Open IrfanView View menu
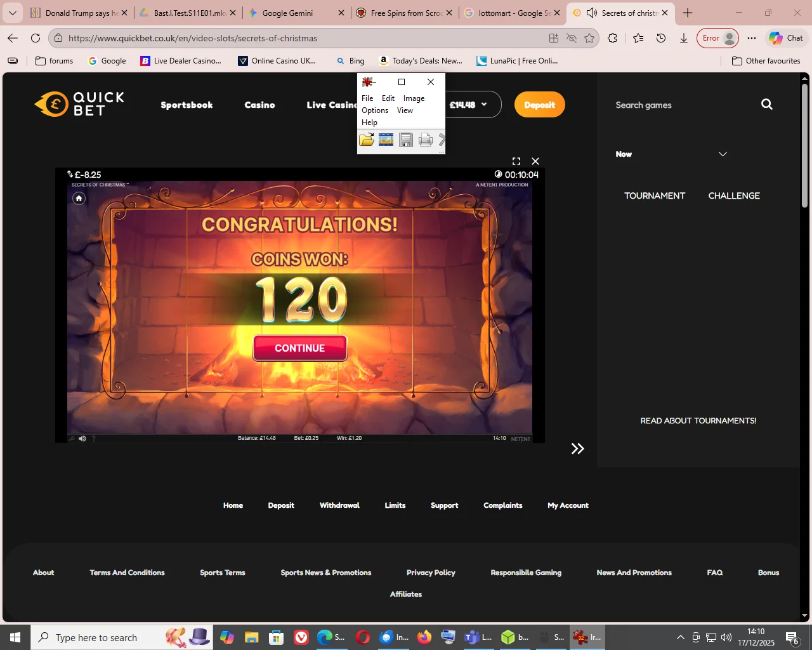This screenshot has width=812, height=650. pos(405,110)
